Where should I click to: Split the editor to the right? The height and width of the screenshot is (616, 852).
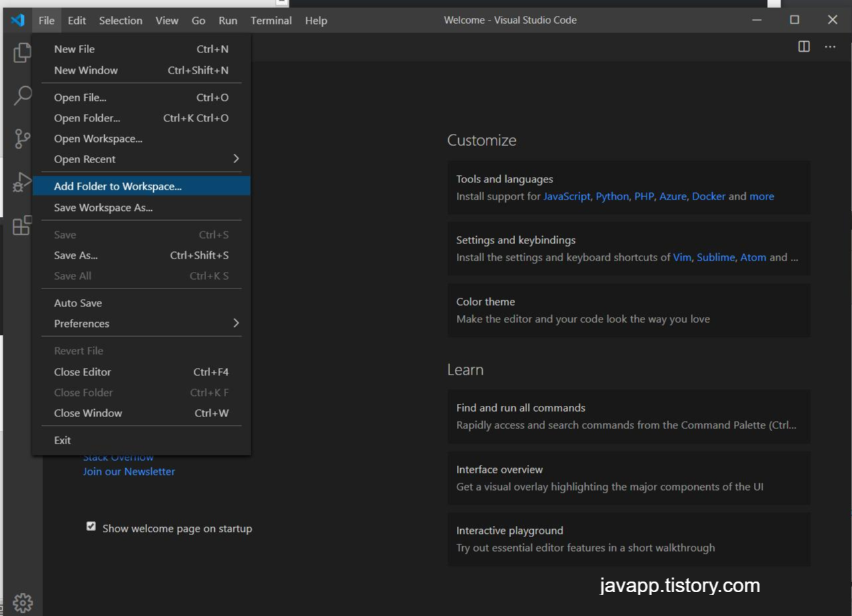tap(804, 46)
